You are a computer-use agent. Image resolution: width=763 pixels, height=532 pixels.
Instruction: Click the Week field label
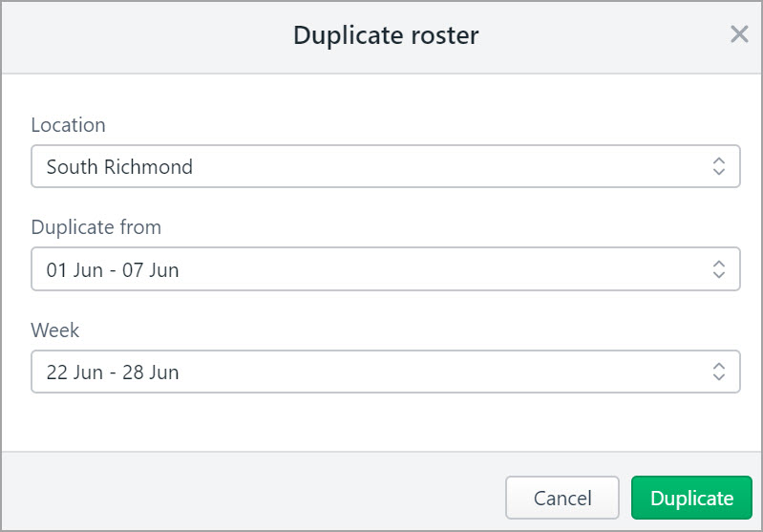click(x=55, y=330)
